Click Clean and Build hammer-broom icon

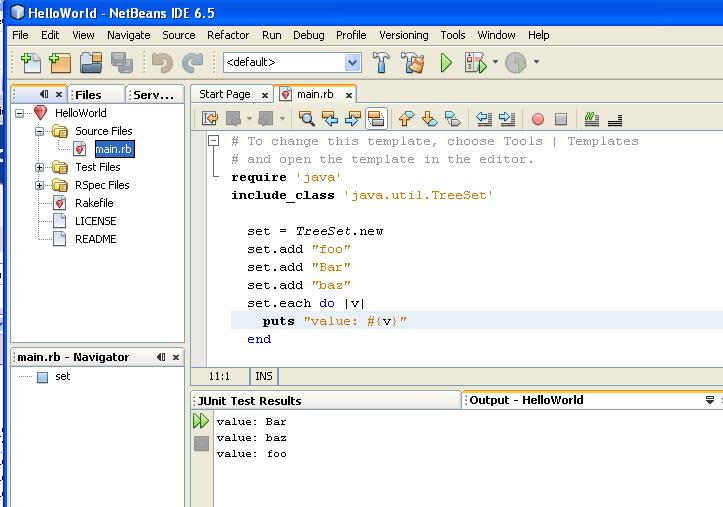pyautogui.click(x=413, y=63)
